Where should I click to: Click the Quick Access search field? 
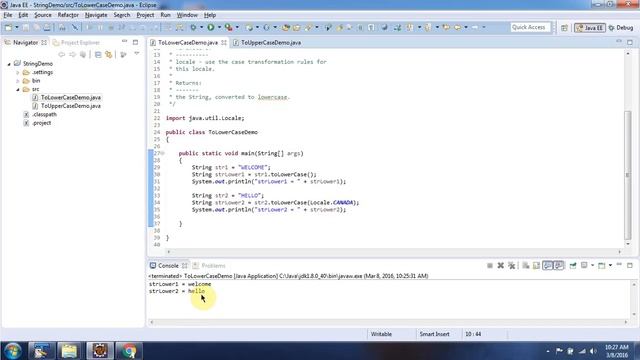(530, 27)
